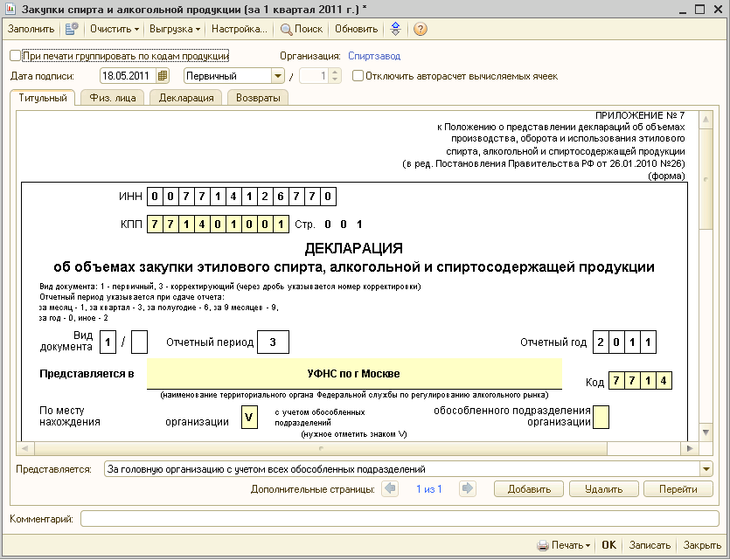Mark 'обособленного подразделения организации' cell

tap(601, 417)
